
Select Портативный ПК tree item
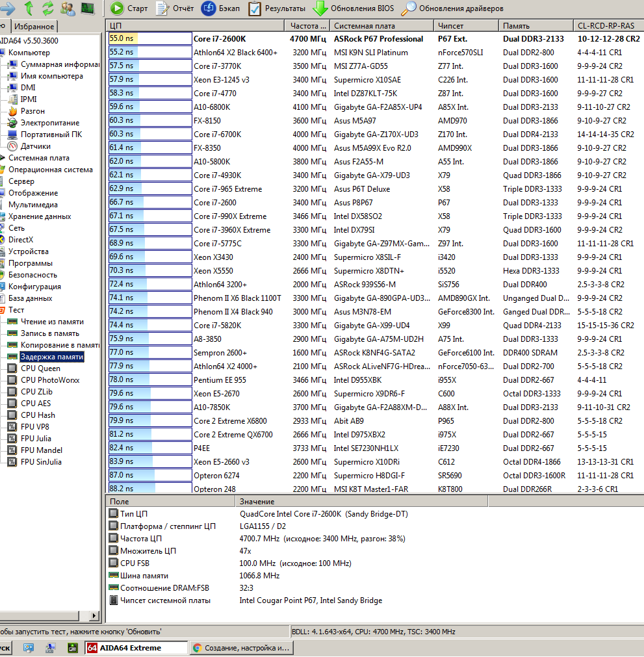(x=45, y=135)
